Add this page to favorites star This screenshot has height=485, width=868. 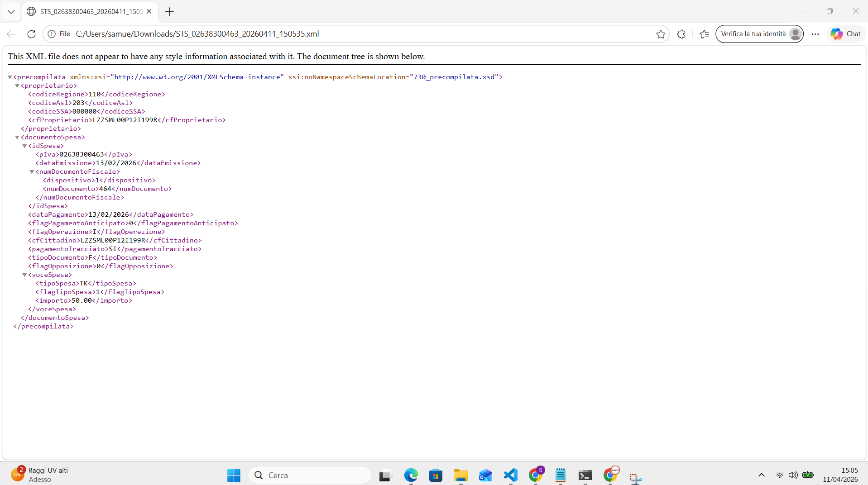coord(661,34)
